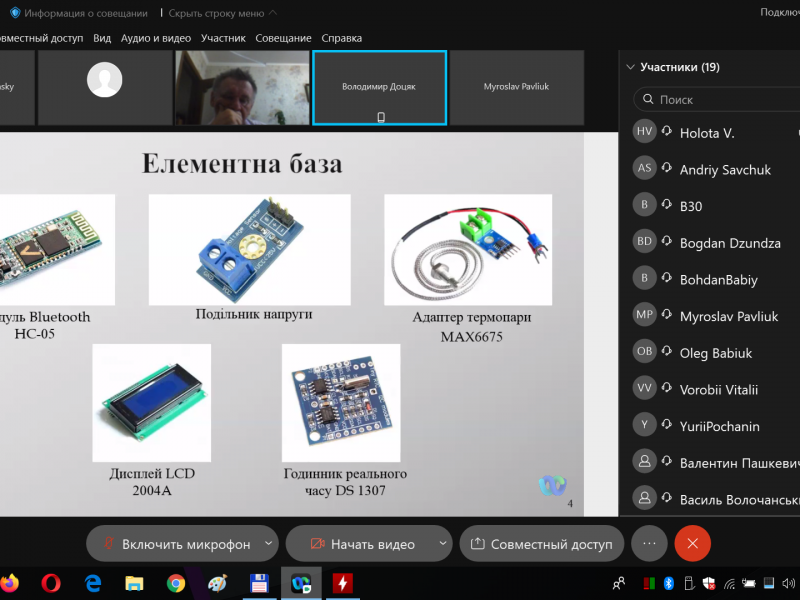This screenshot has height=600, width=800.
Task: Open video options dropdown arrow
Action: [x=443, y=544]
